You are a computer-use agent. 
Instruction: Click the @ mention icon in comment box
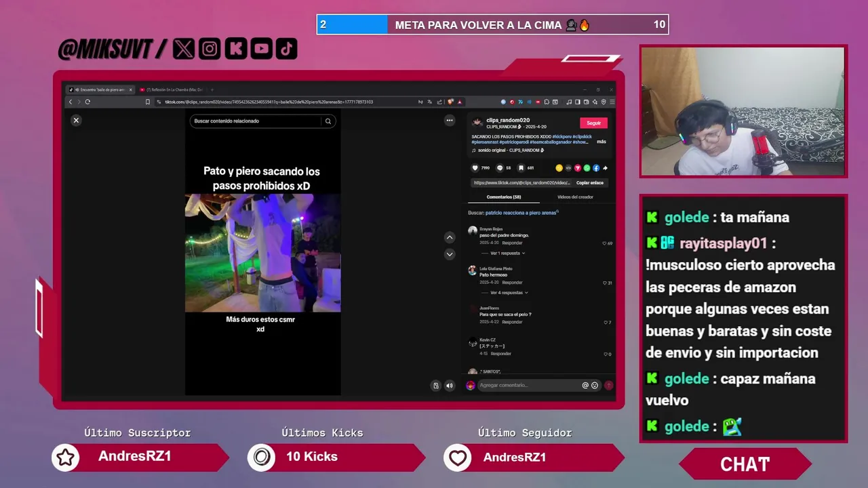coord(585,385)
